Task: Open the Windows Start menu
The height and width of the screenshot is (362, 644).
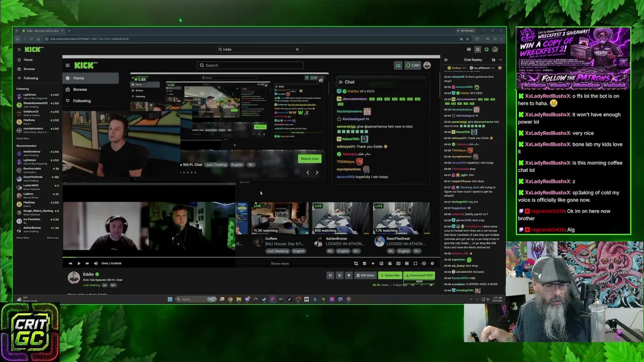Action: 170,299
